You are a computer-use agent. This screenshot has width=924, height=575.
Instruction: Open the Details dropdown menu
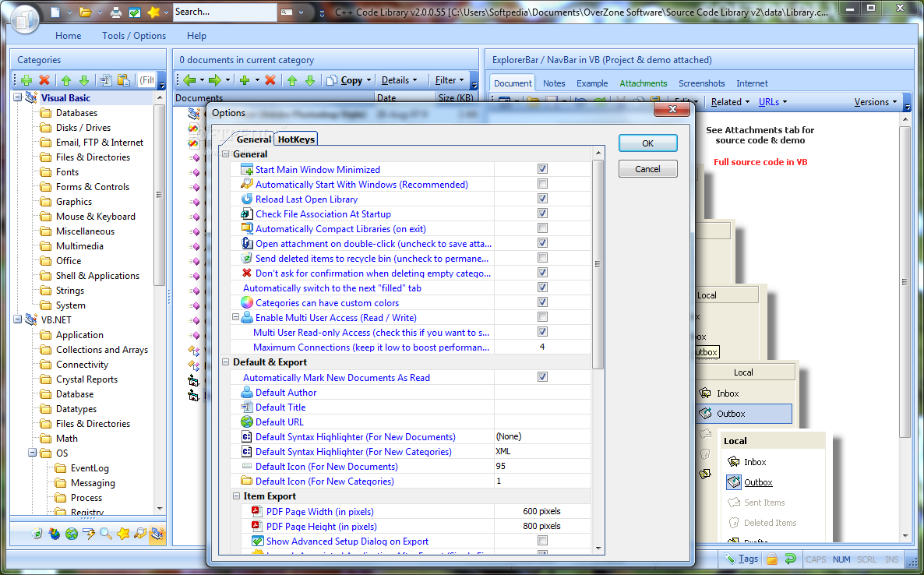pyautogui.click(x=399, y=80)
